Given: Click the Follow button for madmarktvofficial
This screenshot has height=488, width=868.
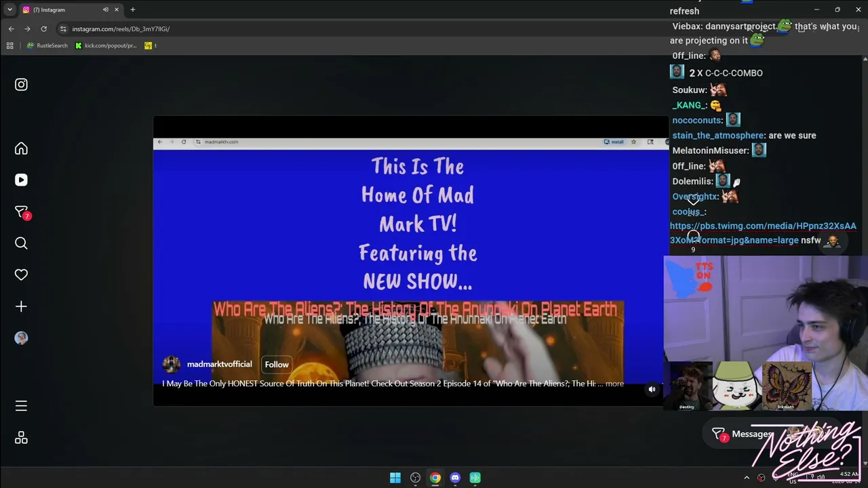Looking at the screenshot, I should pos(277,365).
